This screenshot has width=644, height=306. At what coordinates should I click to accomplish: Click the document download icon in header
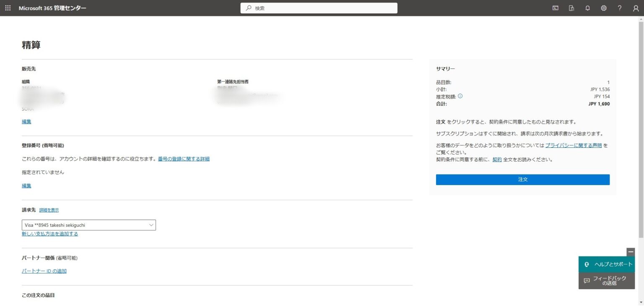(x=571, y=8)
